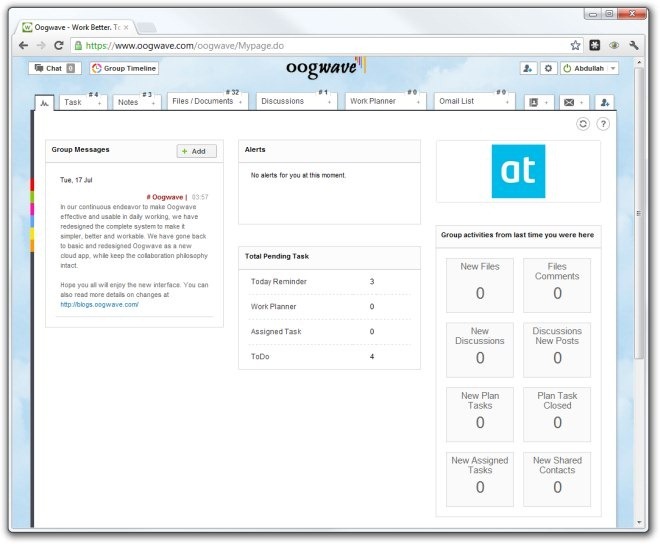Click the invite person icon tab
Viewport: 660px width, 544px height.
tap(605, 102)
